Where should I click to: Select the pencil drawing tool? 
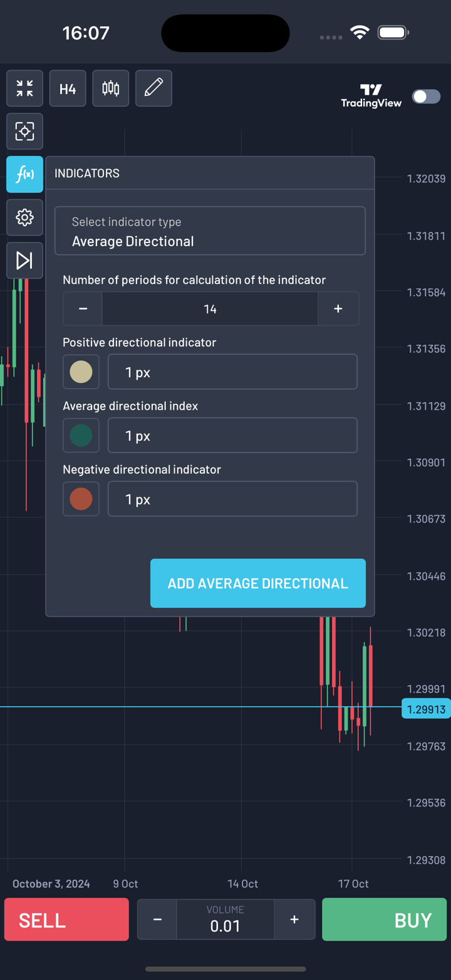click(x=153, y=88)
